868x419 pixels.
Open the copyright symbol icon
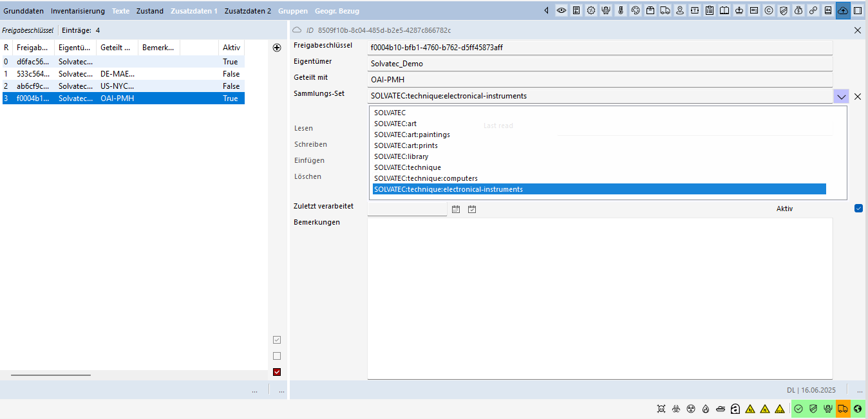pyautogui.click(x=769, y=10)
